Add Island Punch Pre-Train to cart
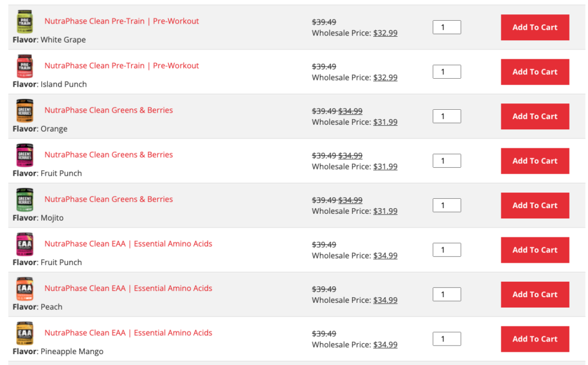 point(535,72)
